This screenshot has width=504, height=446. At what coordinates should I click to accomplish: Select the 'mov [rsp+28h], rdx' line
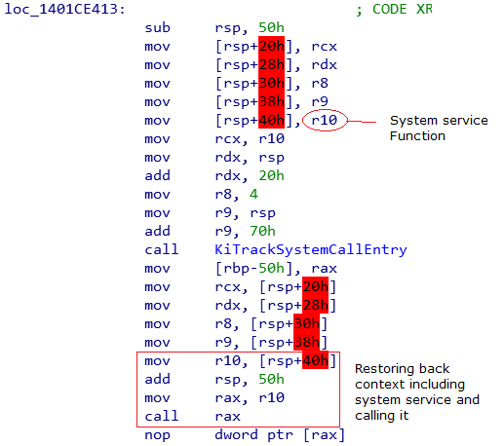click(x=241, y=65)
